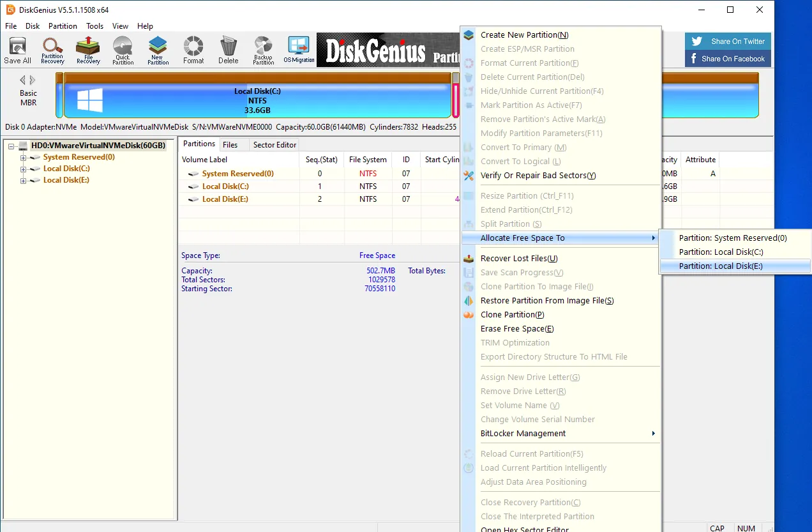Open the Partition menu in the menu bar
Screen dimensions: 812x532
[x=63, y=26]
